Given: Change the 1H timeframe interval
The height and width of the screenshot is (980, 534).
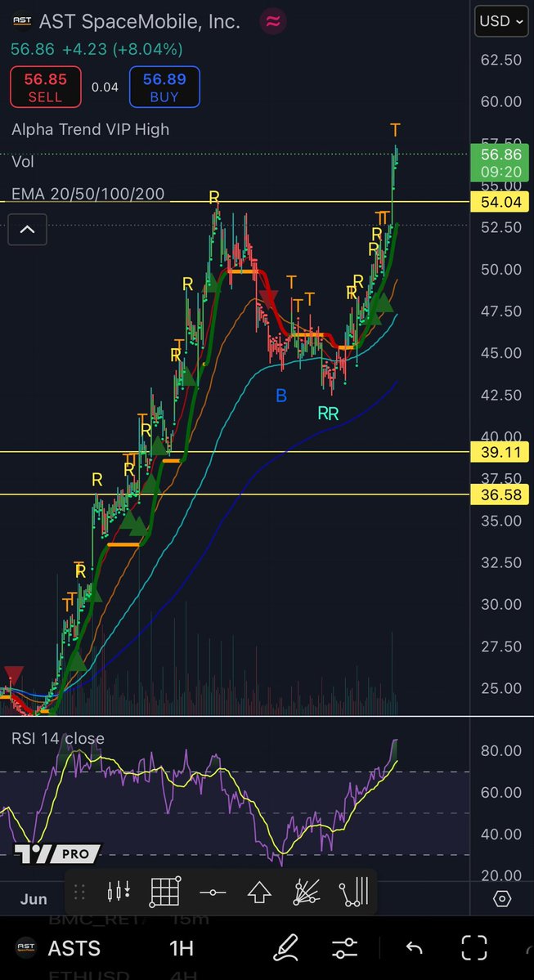Looking at the screenshot, I should pos(182,948).
